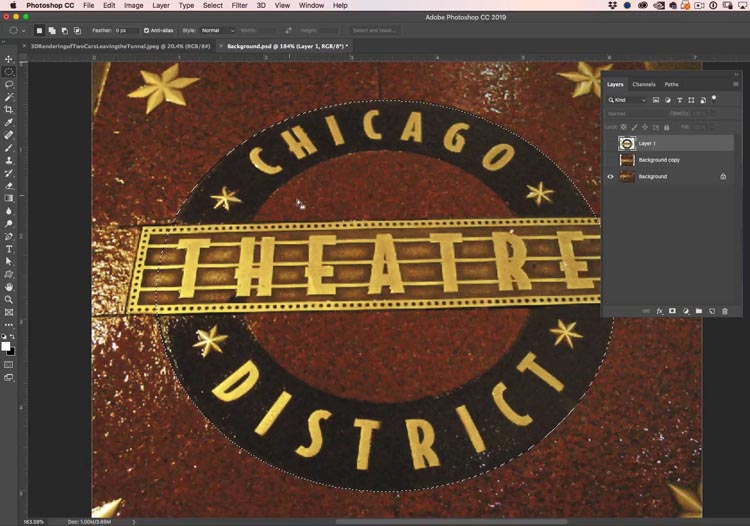This screenshot has width=750, height=526.
Task: Pick the Eyedropper tool
Action: click(x=9, y=122)
